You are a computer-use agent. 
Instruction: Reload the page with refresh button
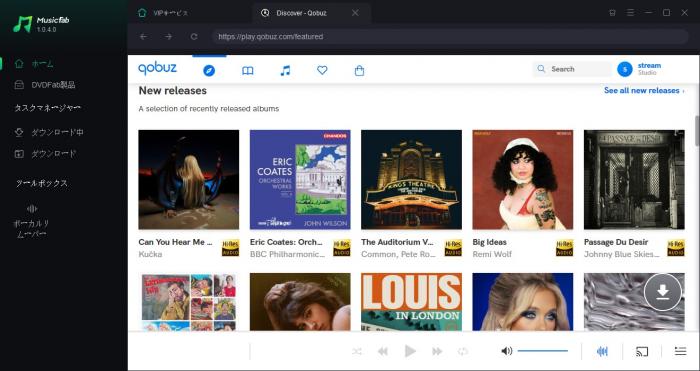194,37
